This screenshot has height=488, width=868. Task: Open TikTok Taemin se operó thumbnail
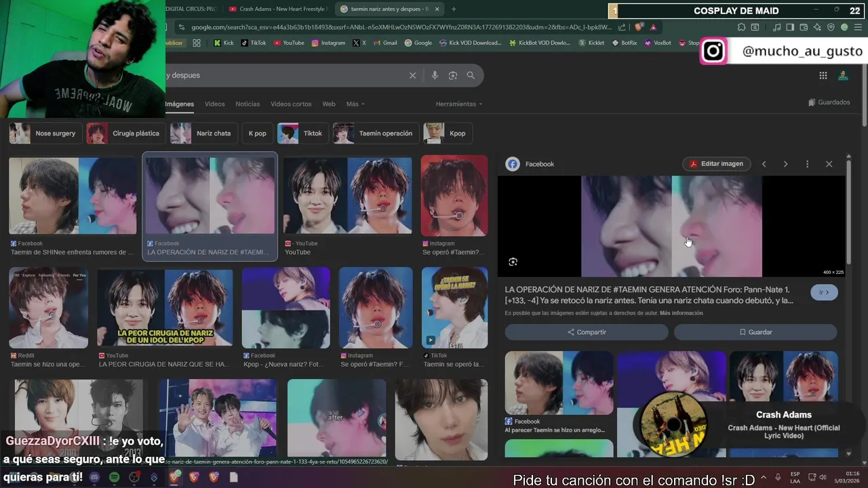[454, 308]
